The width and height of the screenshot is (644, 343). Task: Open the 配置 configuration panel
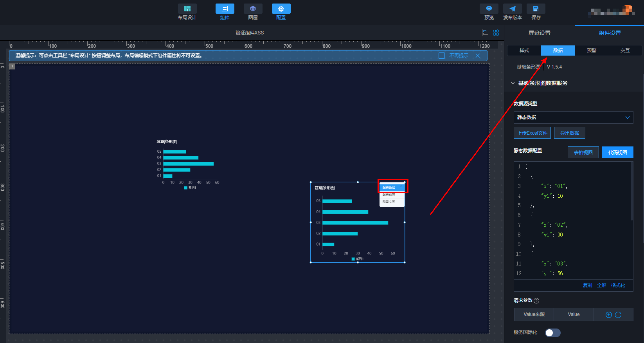tap(281, 12)
